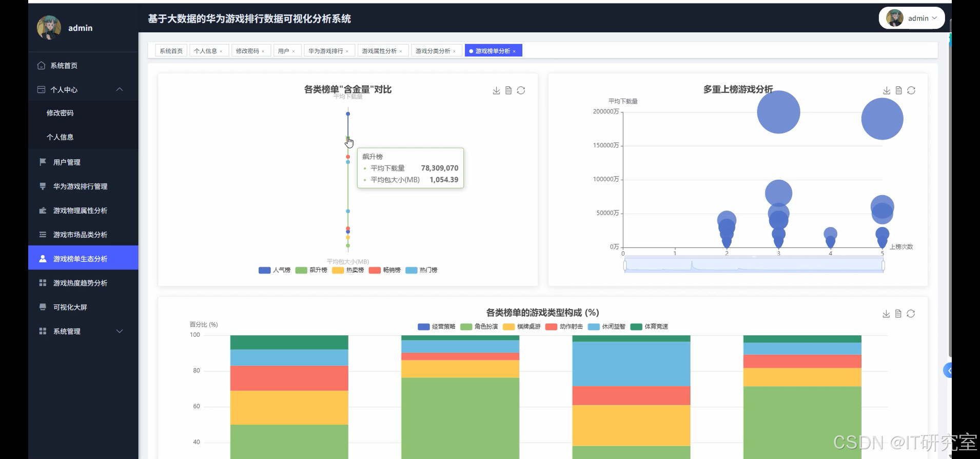Hide 休闲益智 in the stacked bar legend
The image size is (980, 459).
point(606,327)
